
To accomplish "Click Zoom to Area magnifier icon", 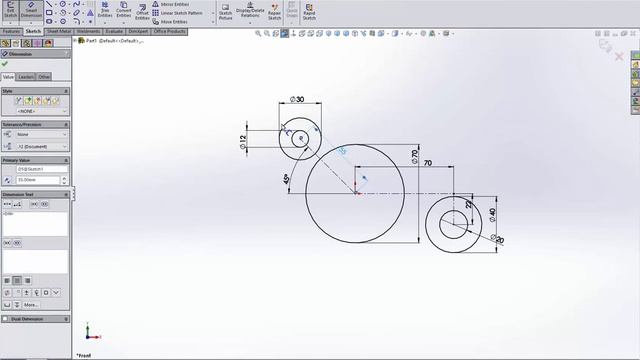I will click(x=267, y=33).
